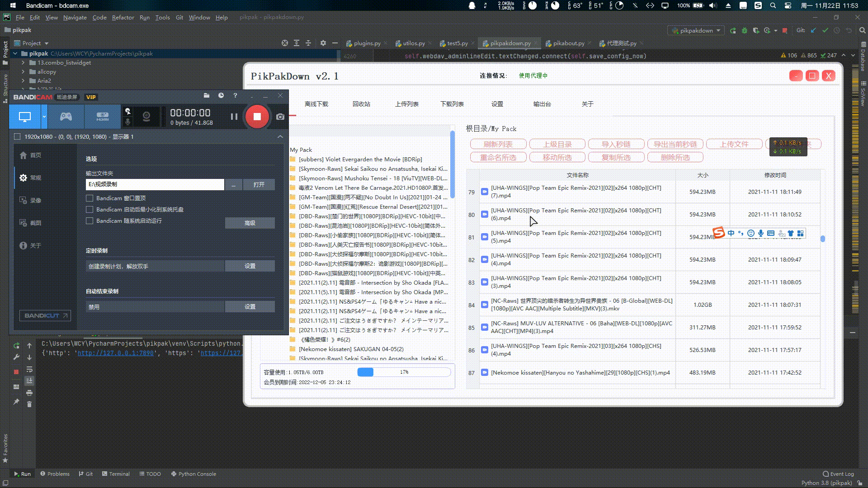868x488 pixels.
Task: Switch Bandicam to HDMI device recording mode
Action: click(103, 117)
